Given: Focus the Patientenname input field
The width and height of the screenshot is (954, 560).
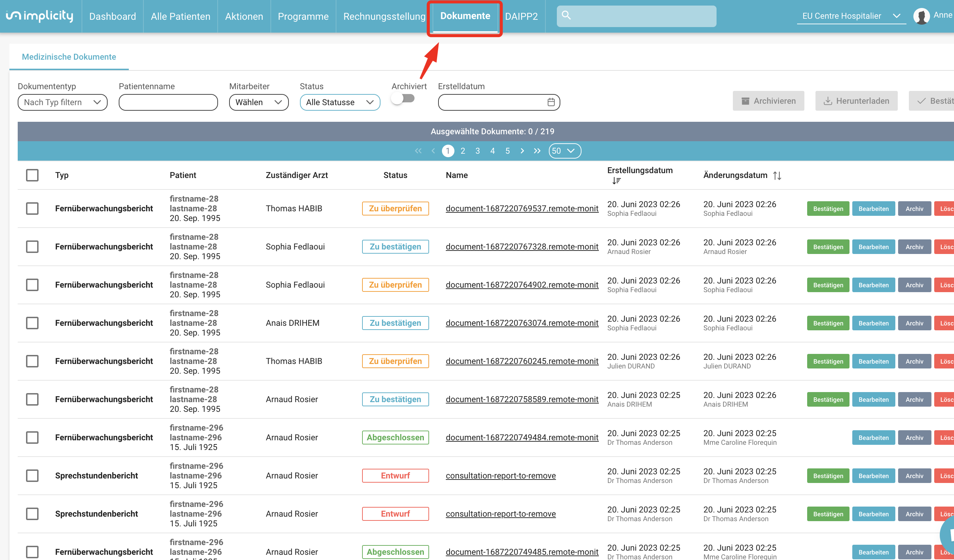Looking at the screenshot, I should tap(168, 102).
